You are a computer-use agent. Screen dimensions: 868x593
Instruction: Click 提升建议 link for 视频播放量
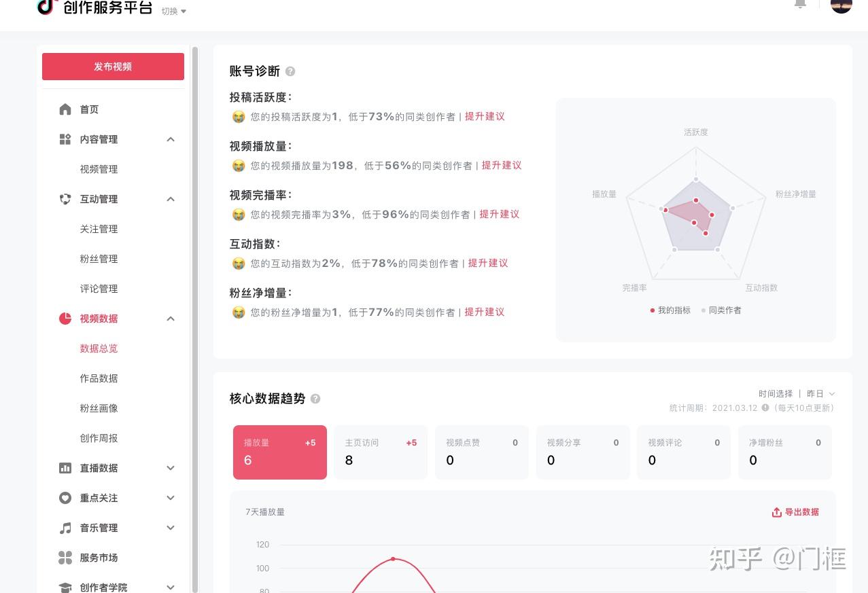pos(502,166)
